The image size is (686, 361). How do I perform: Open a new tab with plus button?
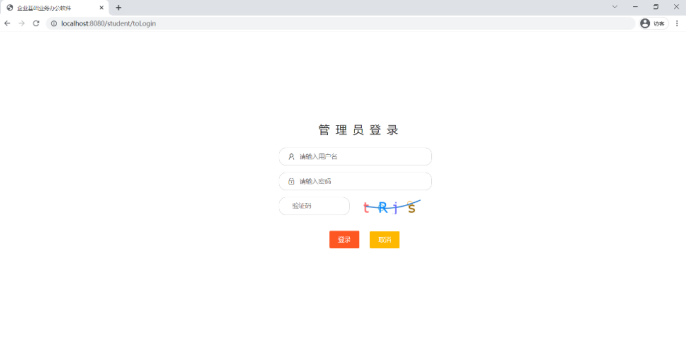pos(118,8)
